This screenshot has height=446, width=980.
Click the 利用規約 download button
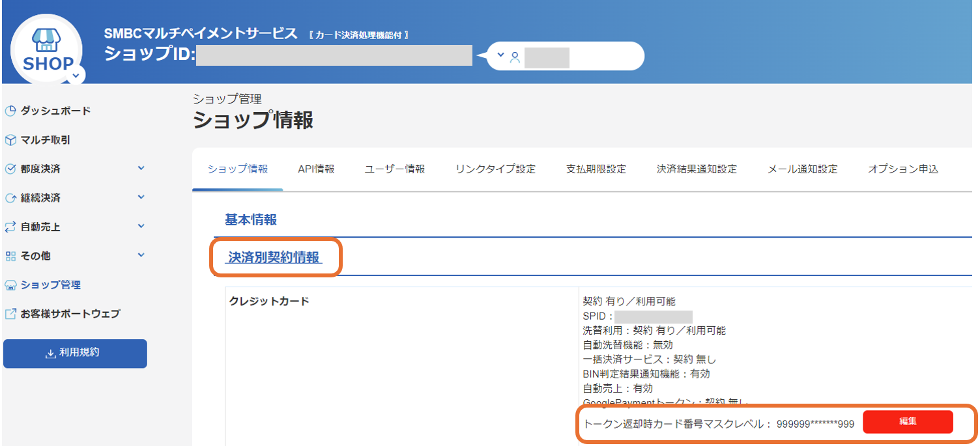[x=74, y=354]
